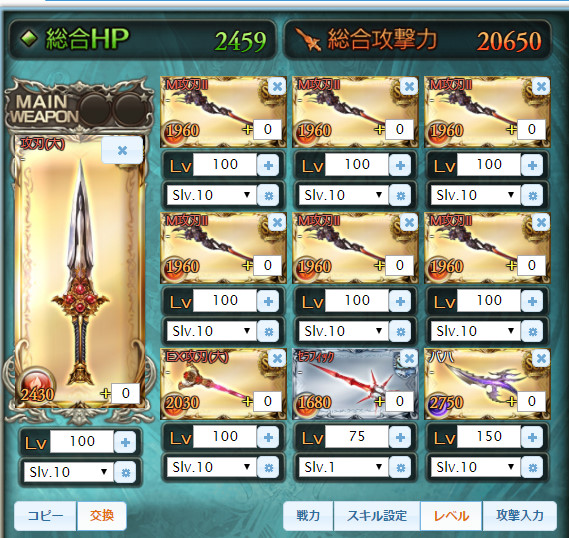Open skill gear icon for EX攻刃(大) weapon
The image size is (569, 538).
click(x=269, y=467)
